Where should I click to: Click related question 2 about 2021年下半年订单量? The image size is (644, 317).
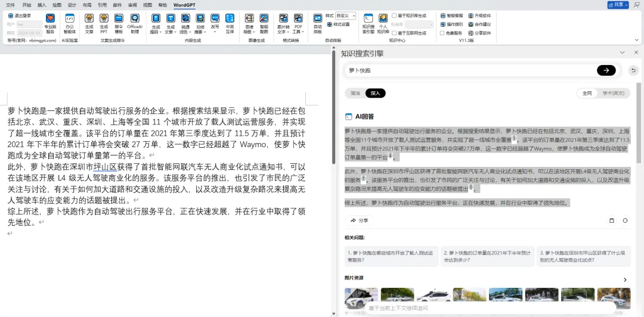click(487, 256)
